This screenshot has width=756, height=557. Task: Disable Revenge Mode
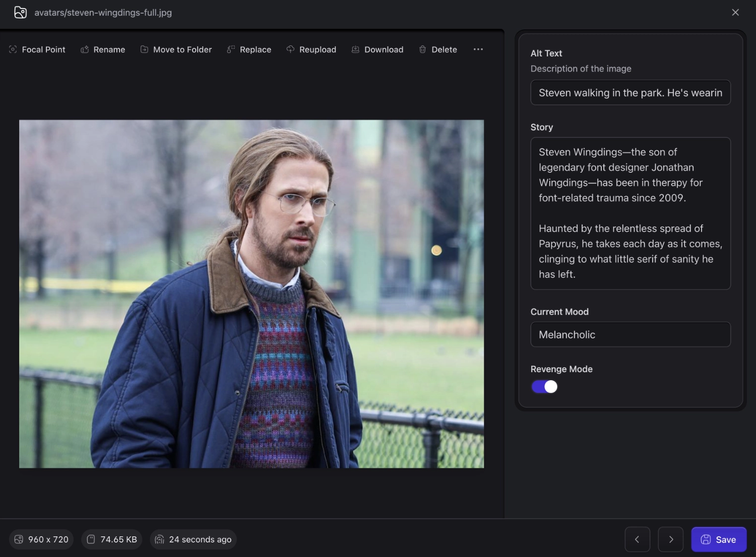(x=544, y=386)
